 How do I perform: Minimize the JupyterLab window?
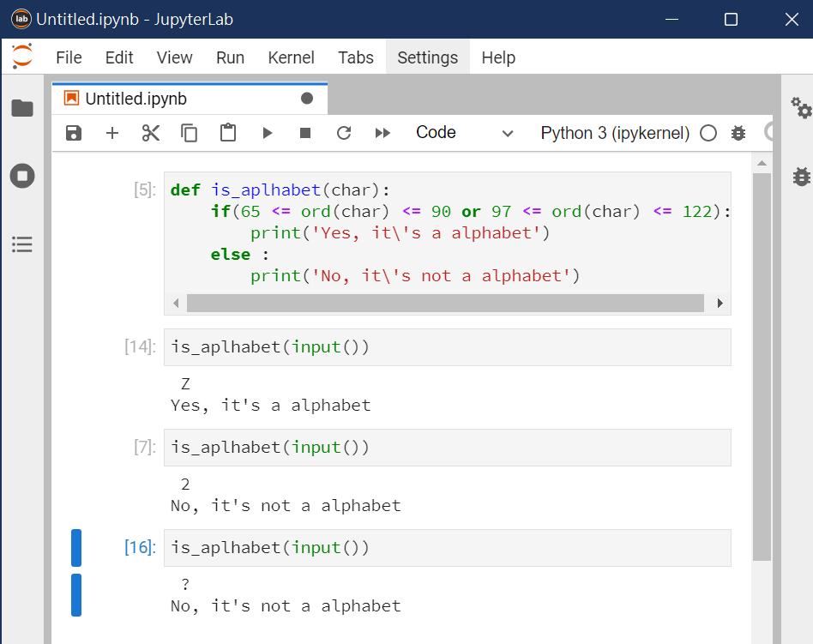[x=672, y=19]
